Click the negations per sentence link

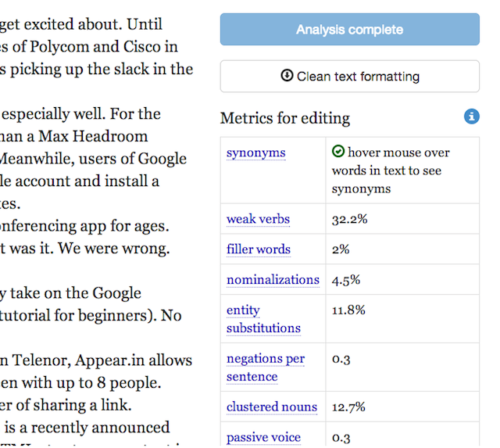(x=265, y=367)
